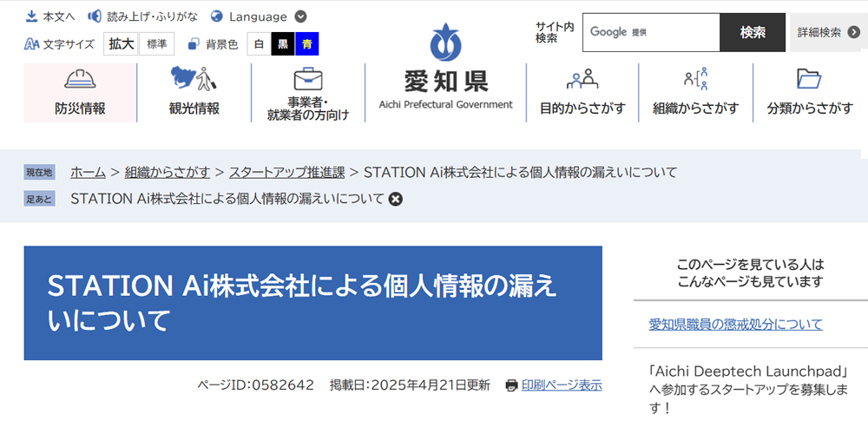Focus the Google site search field
This screenshot has height=421, width=868.
[651, 32]
